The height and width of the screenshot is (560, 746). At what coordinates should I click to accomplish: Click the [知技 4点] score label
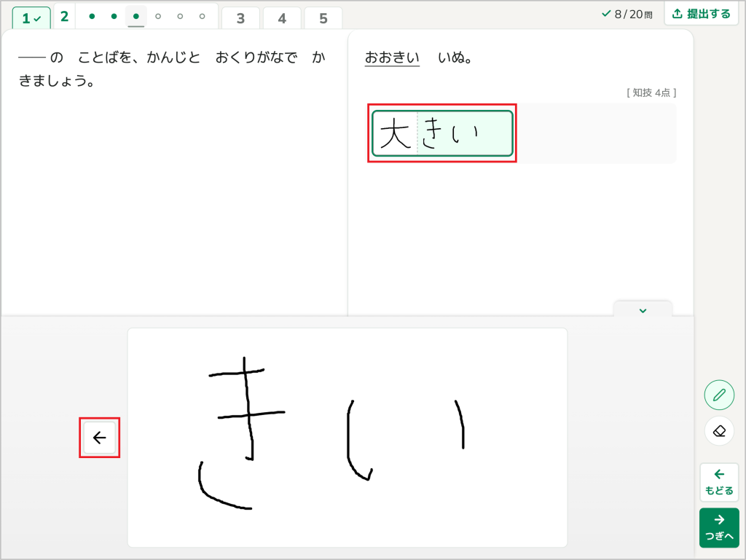click(651, 92)
